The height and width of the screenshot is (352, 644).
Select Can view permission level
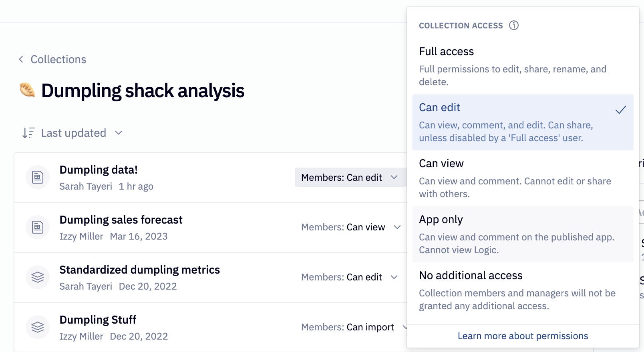pos(441,163)
